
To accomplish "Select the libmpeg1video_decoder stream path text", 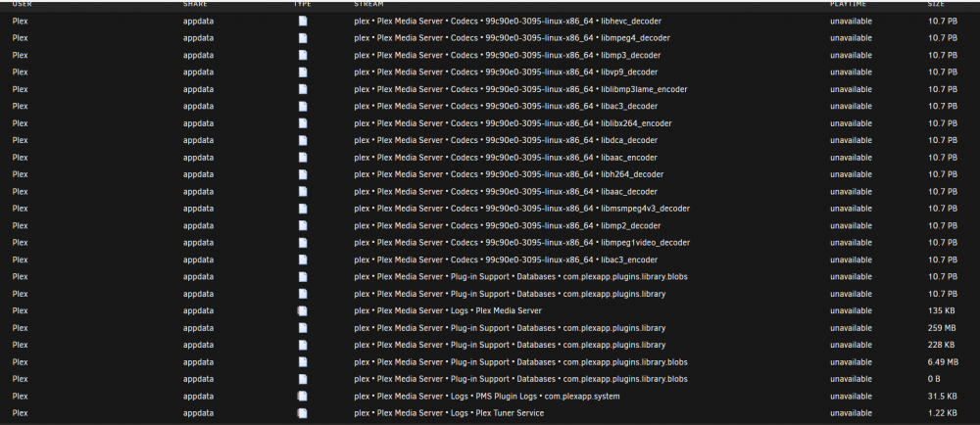I will coord(522,243).
